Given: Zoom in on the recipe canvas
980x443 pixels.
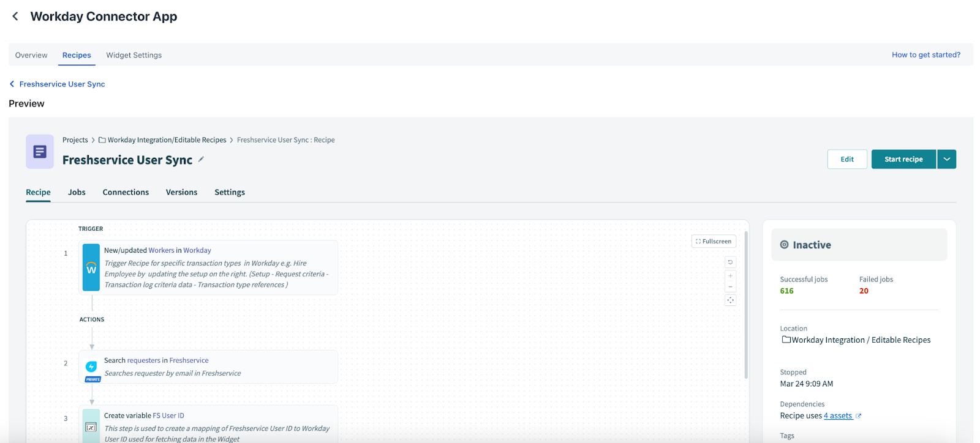Looking at the screenshot, I should [730, 276].
